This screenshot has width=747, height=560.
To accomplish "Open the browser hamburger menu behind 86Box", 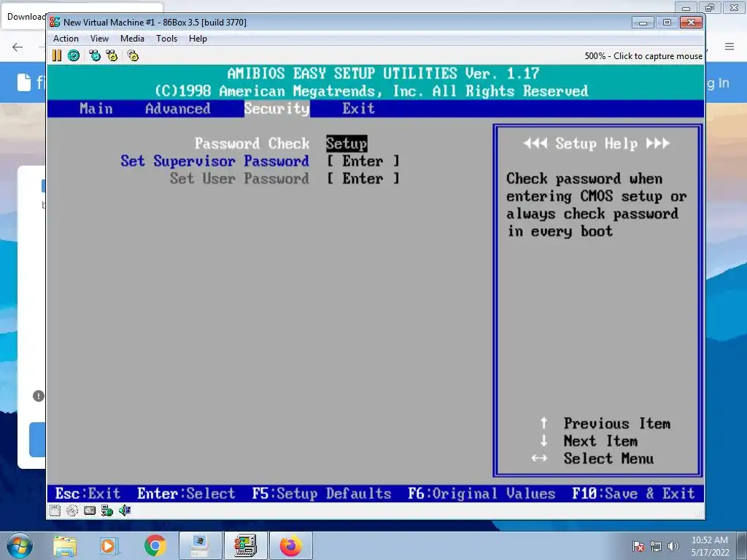I will coord(729,46).
